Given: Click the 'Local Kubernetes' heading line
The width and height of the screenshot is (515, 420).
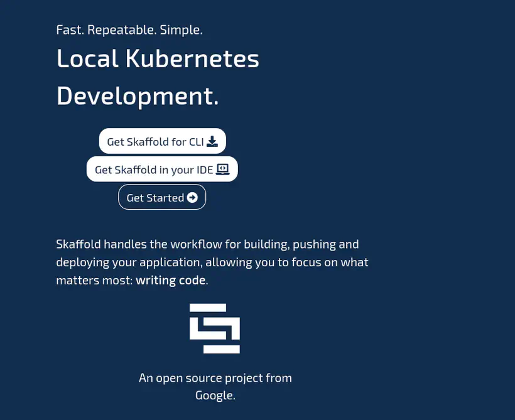Looking at the screenshot, I should [158, 59].
